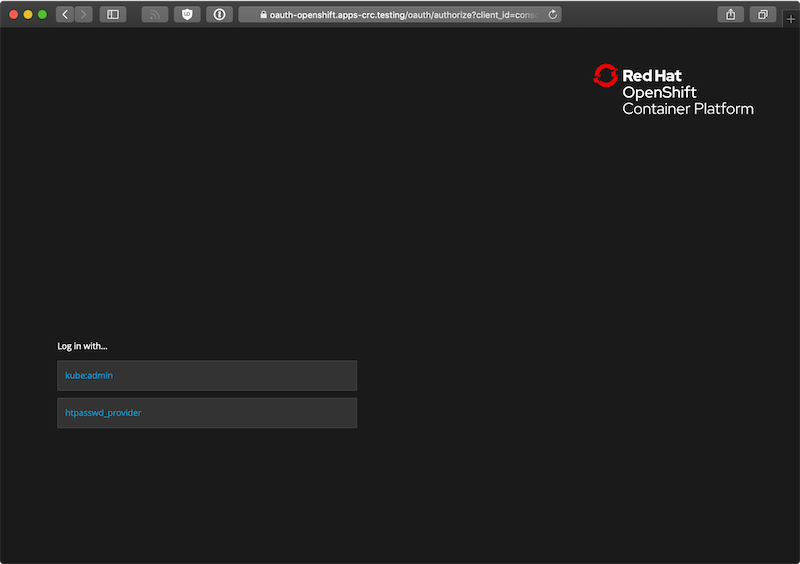Open the Share toolbar button

click(731, 14)
